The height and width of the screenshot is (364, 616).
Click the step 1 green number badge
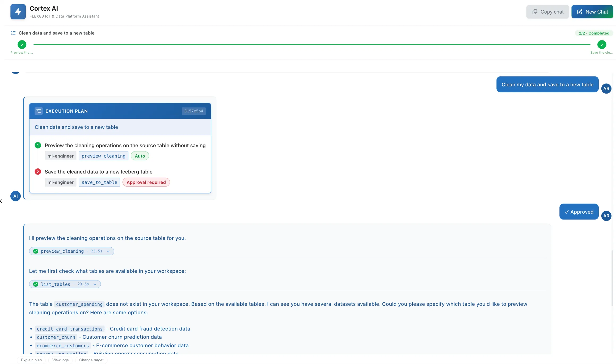[38, 145]
